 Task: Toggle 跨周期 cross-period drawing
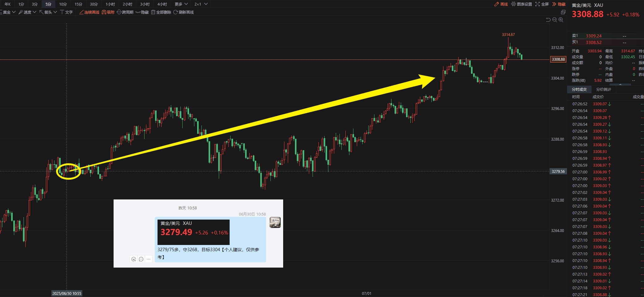125,12
